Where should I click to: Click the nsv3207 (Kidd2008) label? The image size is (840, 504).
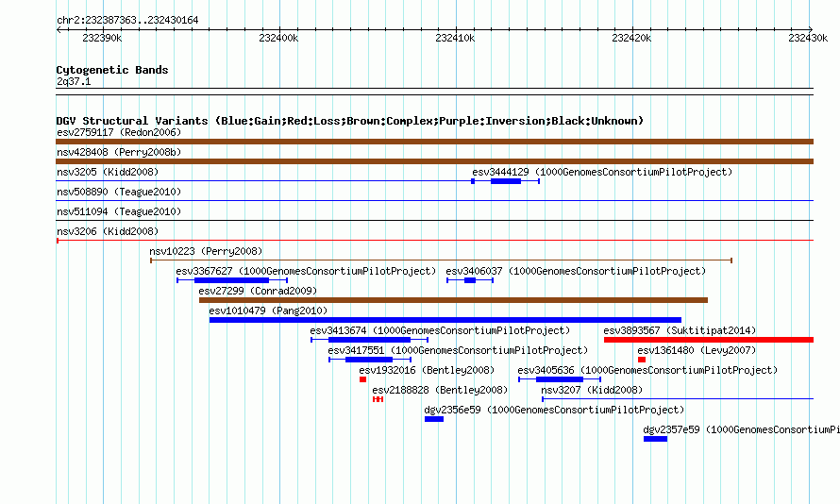[x=592, y=390]
